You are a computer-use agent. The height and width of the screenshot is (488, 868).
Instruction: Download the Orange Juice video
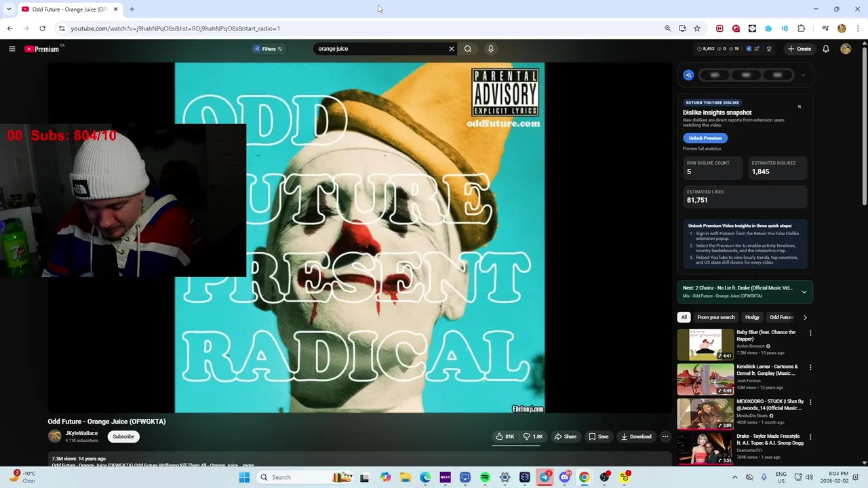pos(636,436)
